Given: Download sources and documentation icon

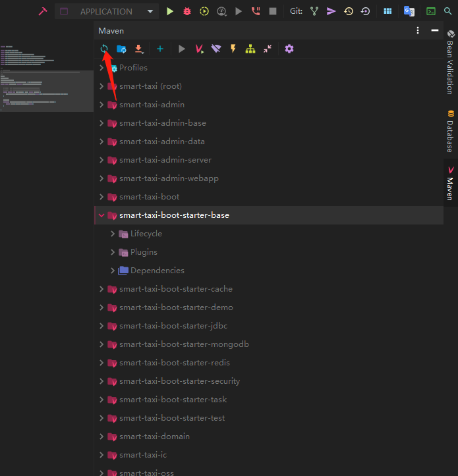Looking at the screenshot, I should (x=138, y=49).
